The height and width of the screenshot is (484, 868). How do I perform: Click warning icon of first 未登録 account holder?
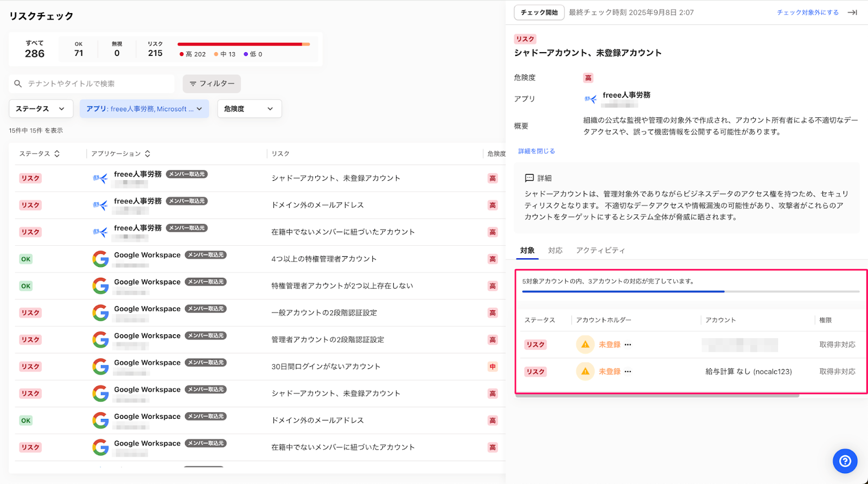coord(585,345)
